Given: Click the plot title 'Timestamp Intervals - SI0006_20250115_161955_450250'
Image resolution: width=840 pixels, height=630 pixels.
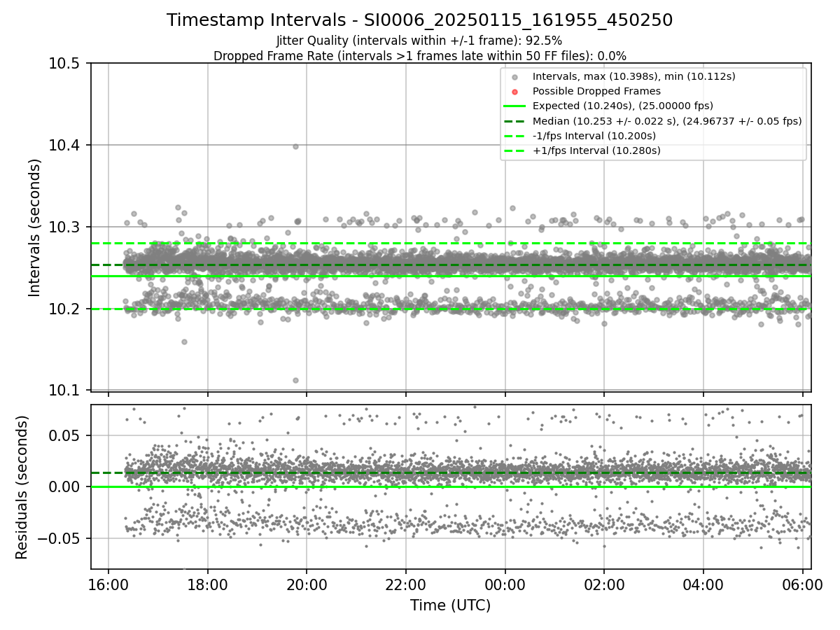Looking at the screenshot, I should [x=419, y=20].
